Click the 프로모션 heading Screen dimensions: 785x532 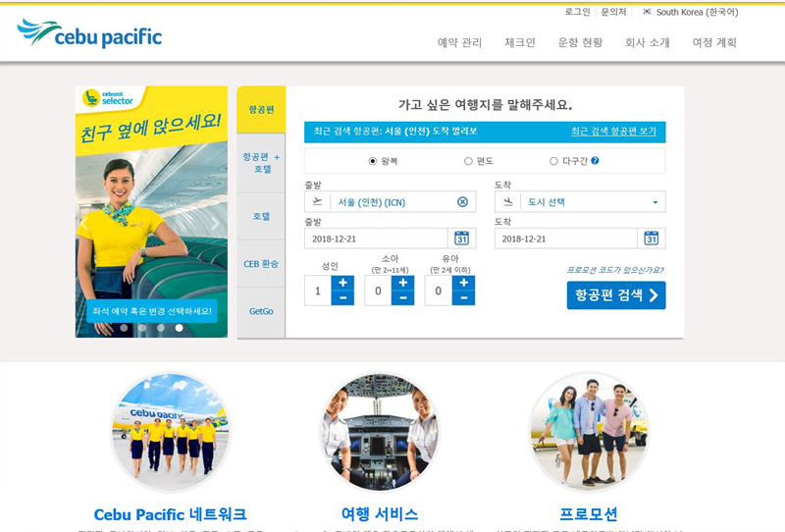589,514
